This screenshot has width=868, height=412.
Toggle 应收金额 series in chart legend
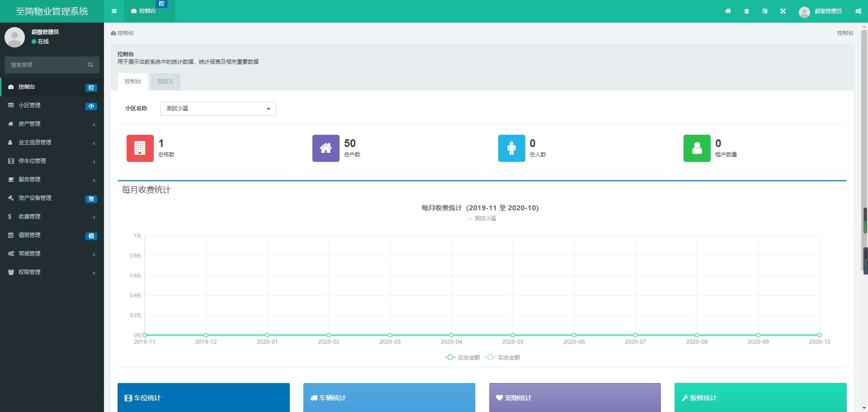pyautogui.click(x=462, y=358)
